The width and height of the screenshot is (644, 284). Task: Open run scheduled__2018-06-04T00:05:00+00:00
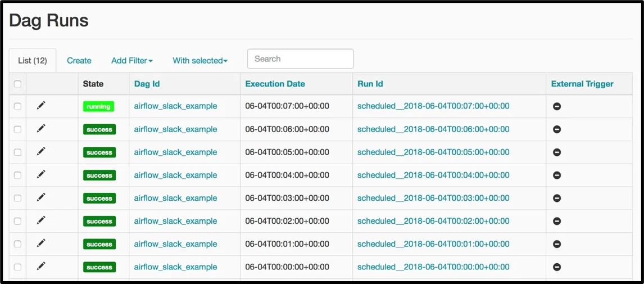[x=433, y=152]
